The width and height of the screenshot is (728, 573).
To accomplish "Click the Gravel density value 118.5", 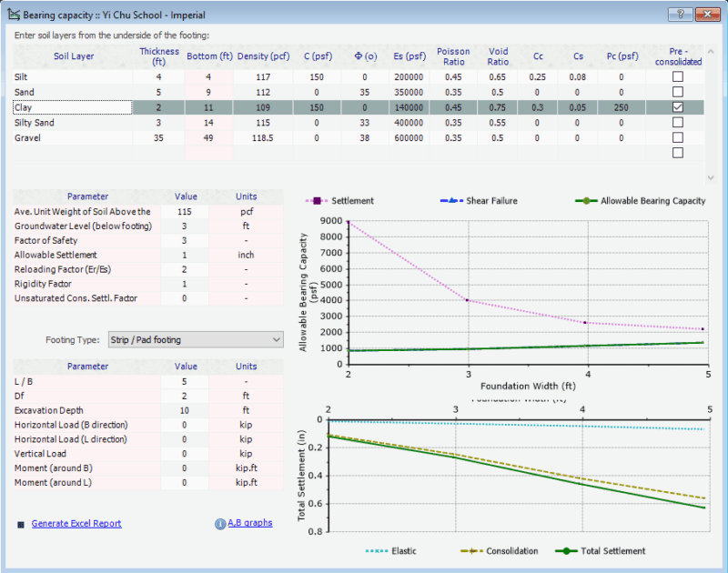I will coord(263,138).
